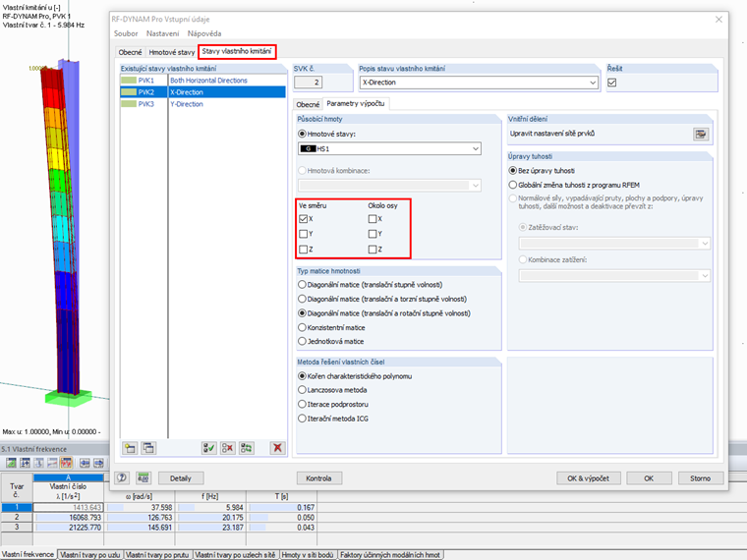Select Hmotové stavy radio button
Screen dimensions: 747x560
pyautogui.click(x=302, y=135)
